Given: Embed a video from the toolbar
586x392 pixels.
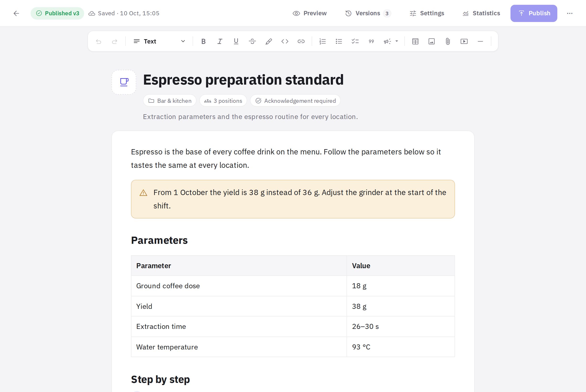Looking at the screenshot, I should (x=464, y=41).
